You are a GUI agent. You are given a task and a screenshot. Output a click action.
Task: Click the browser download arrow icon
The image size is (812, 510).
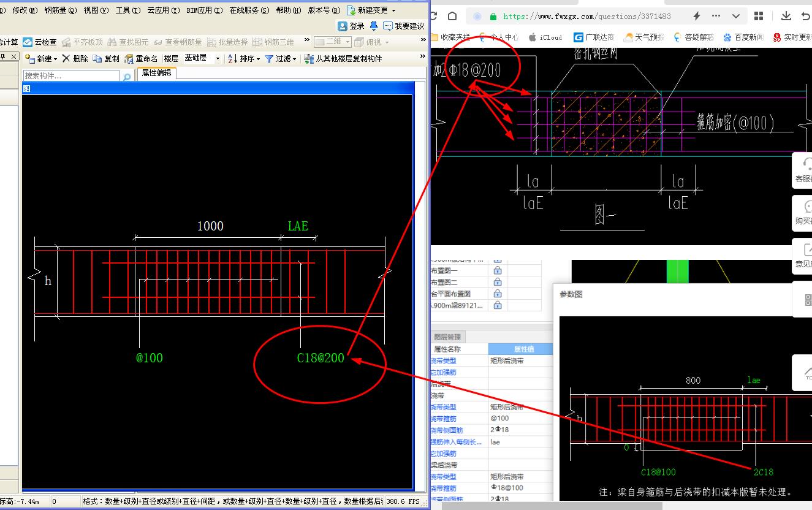(x=786, y=16)
